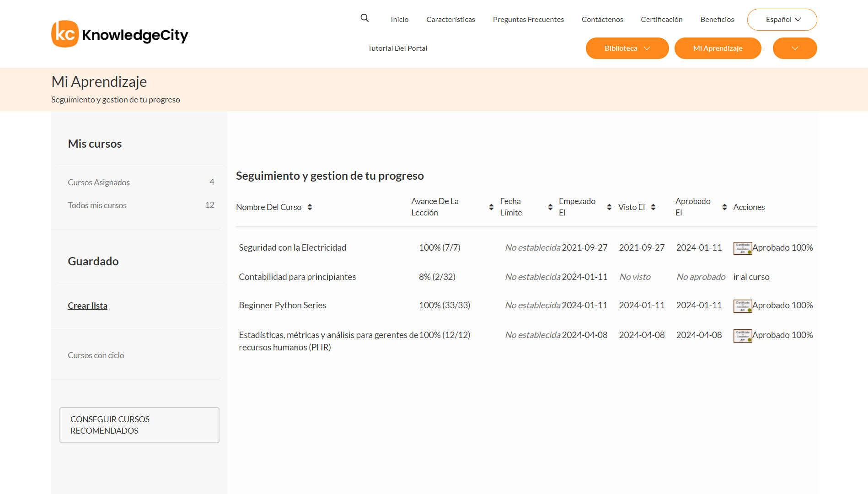This screenshot has height=494, width=868.
Task: Open the orange user menu chevron
Action: (x=794, y=48)
